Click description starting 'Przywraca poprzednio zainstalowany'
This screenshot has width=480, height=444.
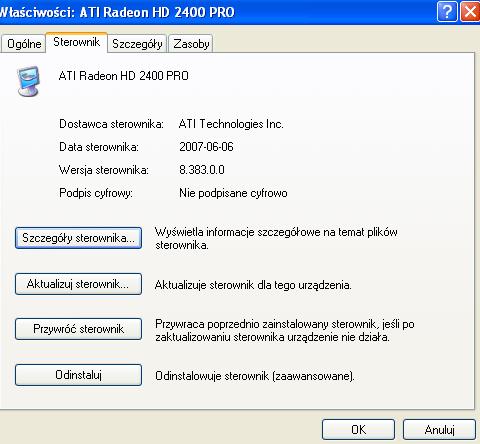pyautogui.click(x=285, y=330)
